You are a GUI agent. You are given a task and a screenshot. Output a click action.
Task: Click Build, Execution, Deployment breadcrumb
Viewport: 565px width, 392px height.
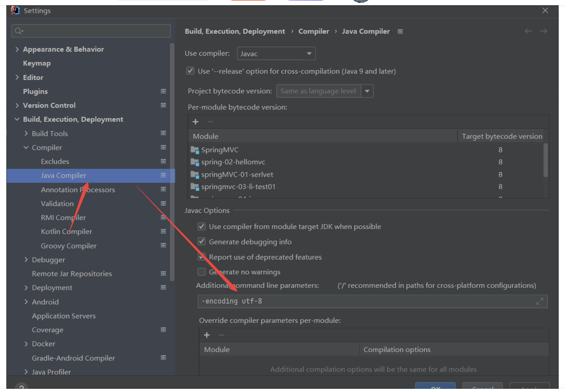pyautogui.click(x=235, y=31)
